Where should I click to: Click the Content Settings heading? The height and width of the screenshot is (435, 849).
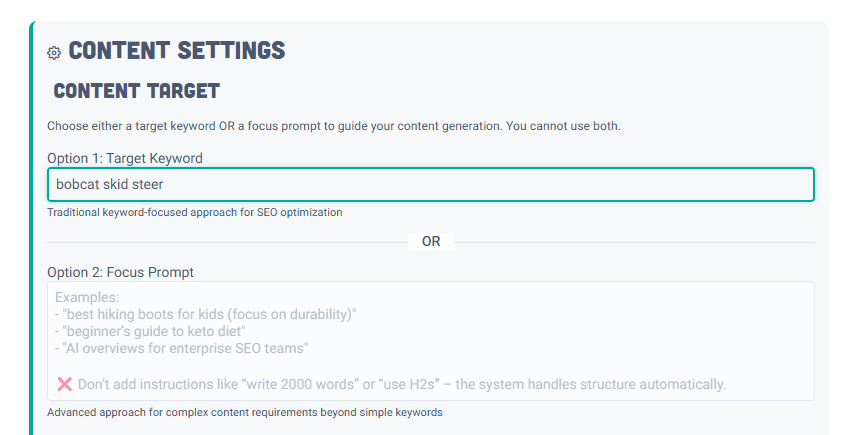click(176, 50)
